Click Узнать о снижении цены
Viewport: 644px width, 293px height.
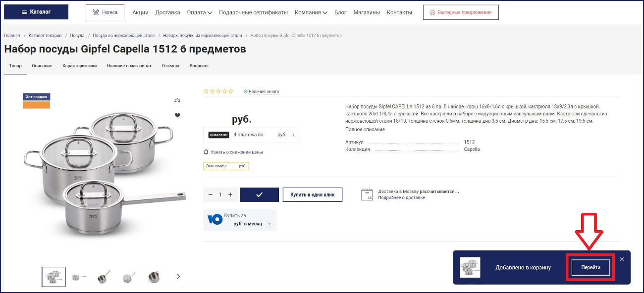[233, 152]
